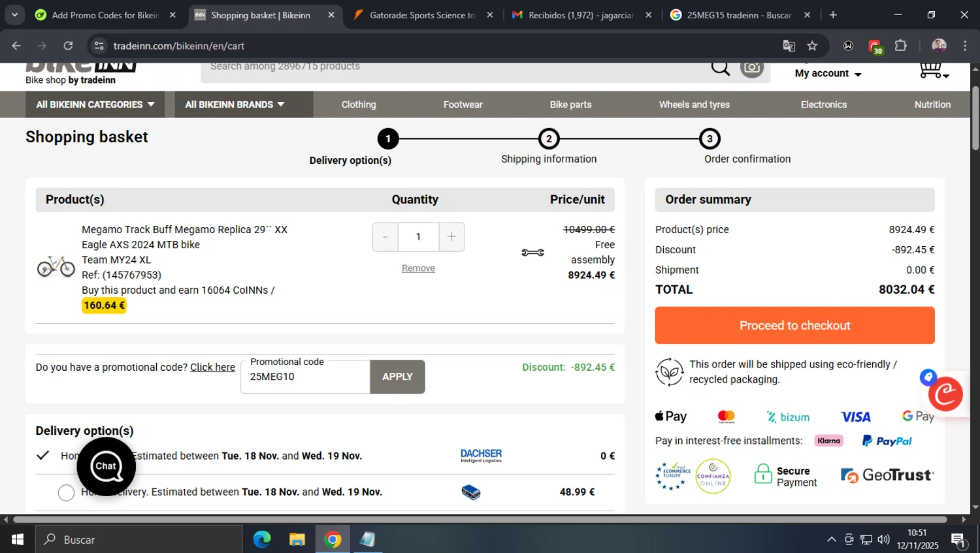Image resolution: width=980 pixels, height=553 pixels.
Task: Open the black Chat support button
Action: 106,466
